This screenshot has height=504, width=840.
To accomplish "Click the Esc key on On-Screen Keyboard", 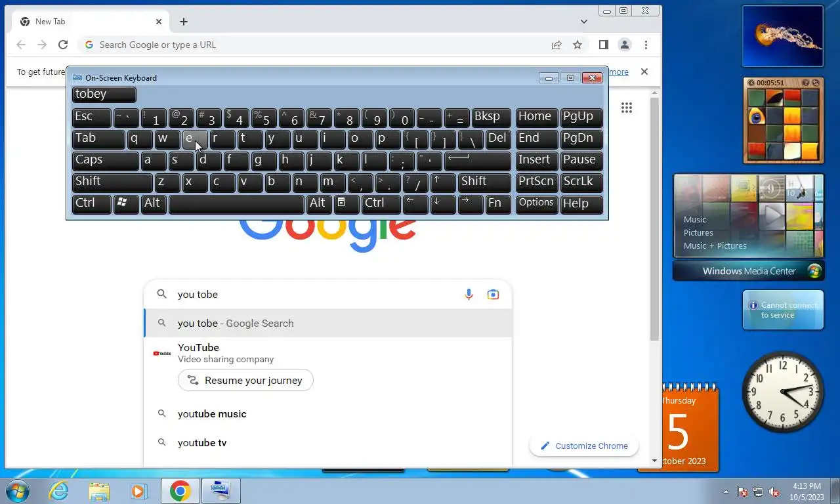I will (x=91, y=118).
